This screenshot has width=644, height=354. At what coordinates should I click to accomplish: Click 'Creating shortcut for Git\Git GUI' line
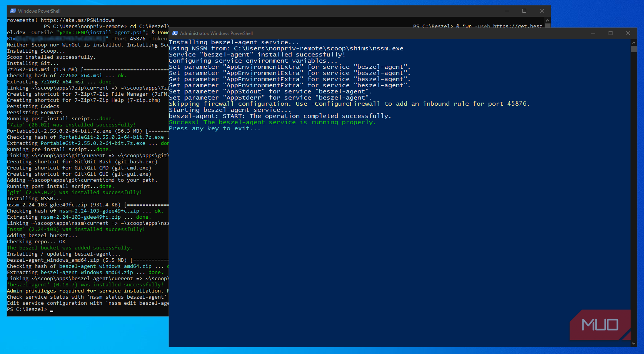79,174
